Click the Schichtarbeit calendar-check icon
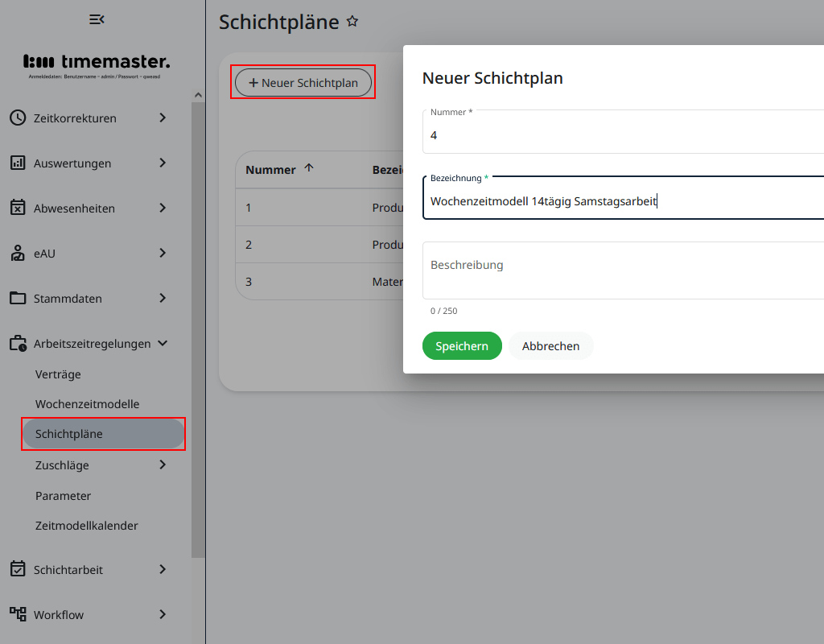 pyautogui.click(x=18, y=569)
